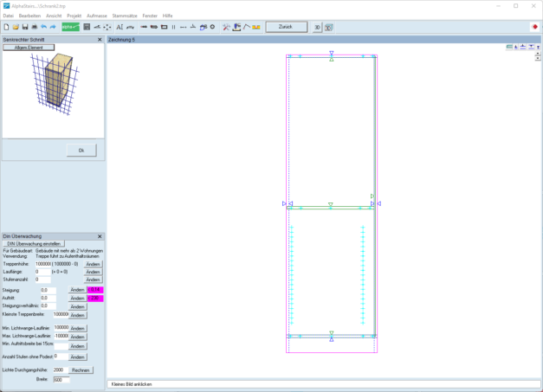Click the Rechnen button
The height and width of the screenshot is (392, 543).
pyautogui.click(x=81, y=370)
